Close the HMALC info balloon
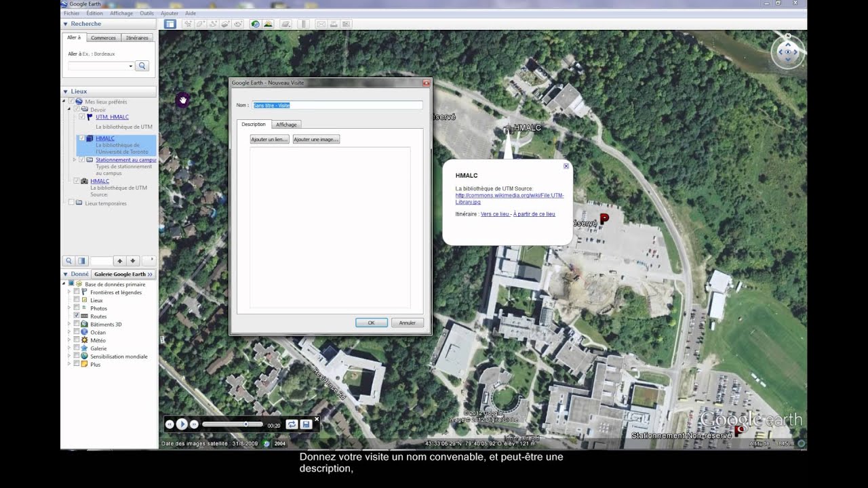The height and width of the screenshot is (488, 868). pos(566,165)
